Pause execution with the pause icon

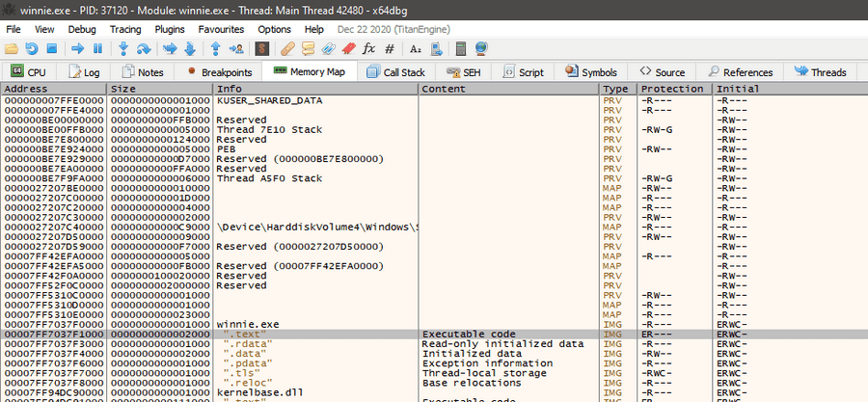tap(98, 48)
